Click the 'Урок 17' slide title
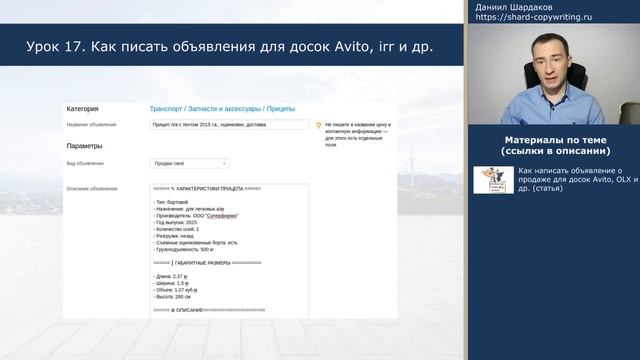The image size is (640, 360). pyautogui.click(x=229, y=47)
